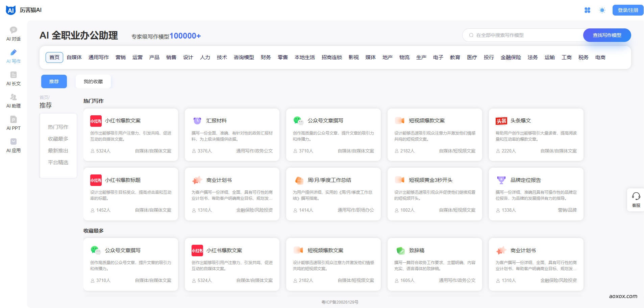Go to AI PPT in sidebar

(x=14, y=123)
